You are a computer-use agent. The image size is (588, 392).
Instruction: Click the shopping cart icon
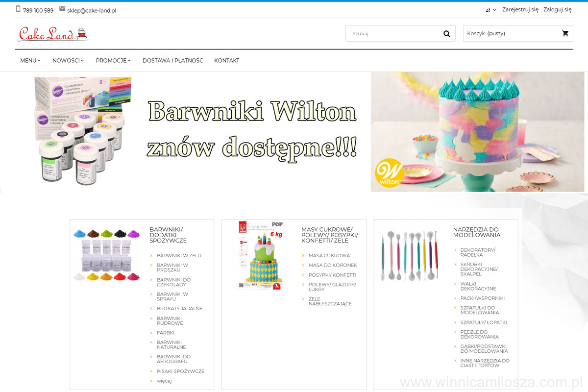[x=565, y=34]
